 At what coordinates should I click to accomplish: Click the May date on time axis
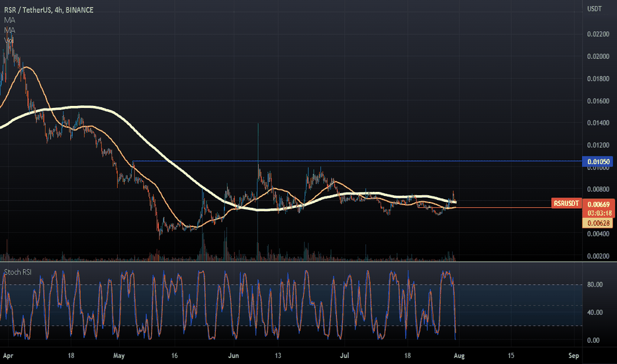tap(119, 356)
